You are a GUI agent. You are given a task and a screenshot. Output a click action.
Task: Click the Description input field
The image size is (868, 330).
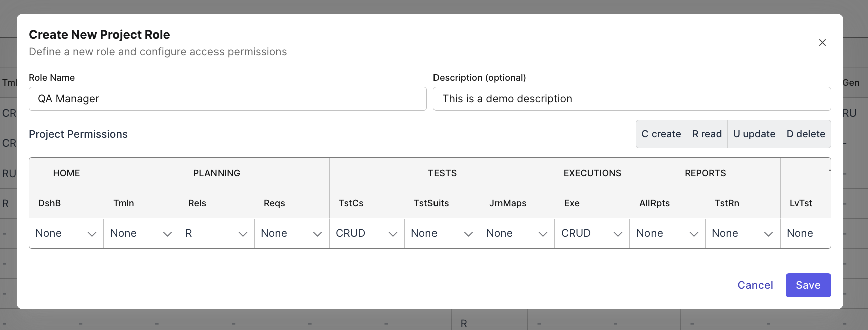(632, 99)
